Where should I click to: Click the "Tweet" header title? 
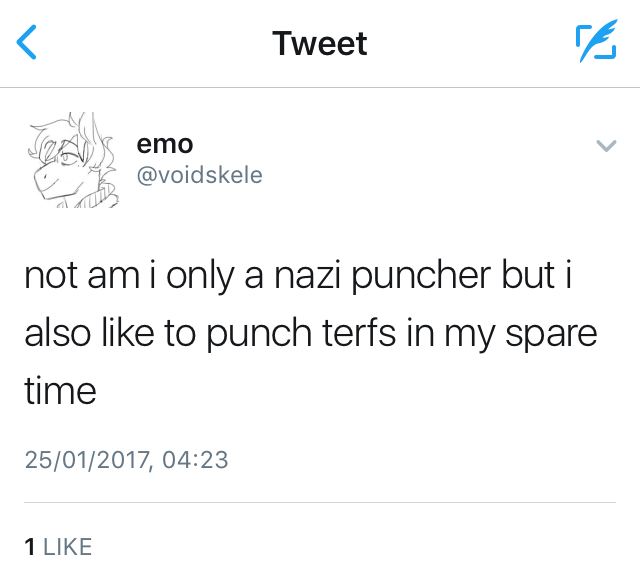coord(320,44)
